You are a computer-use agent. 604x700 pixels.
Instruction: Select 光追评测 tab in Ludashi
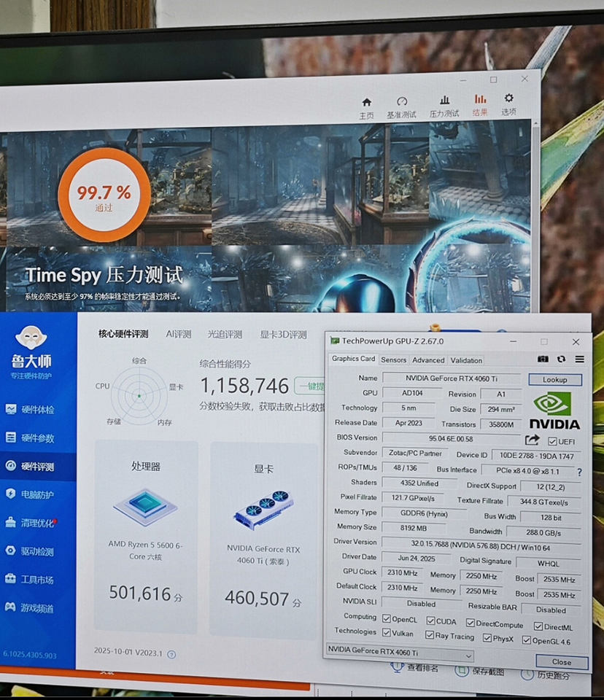click(x=225, y=335)
